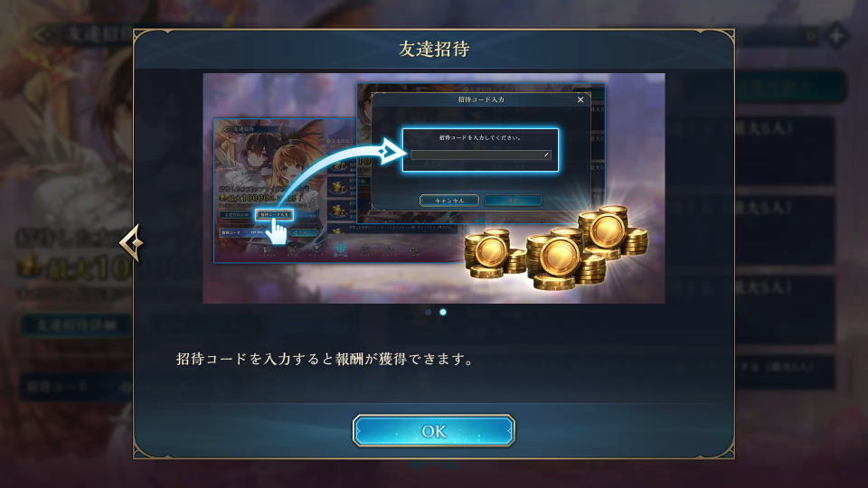The width and height of the screenshot is (868, 488).
Task: Click the X close icon in tutorial image
Action: click(x=580, y=99)
